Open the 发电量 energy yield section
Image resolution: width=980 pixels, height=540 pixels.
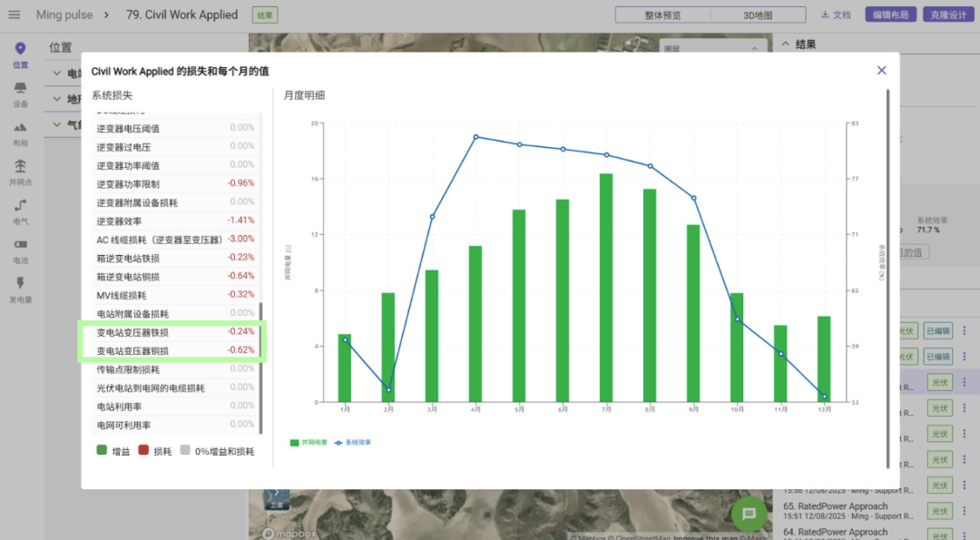(x=20, y=289)
